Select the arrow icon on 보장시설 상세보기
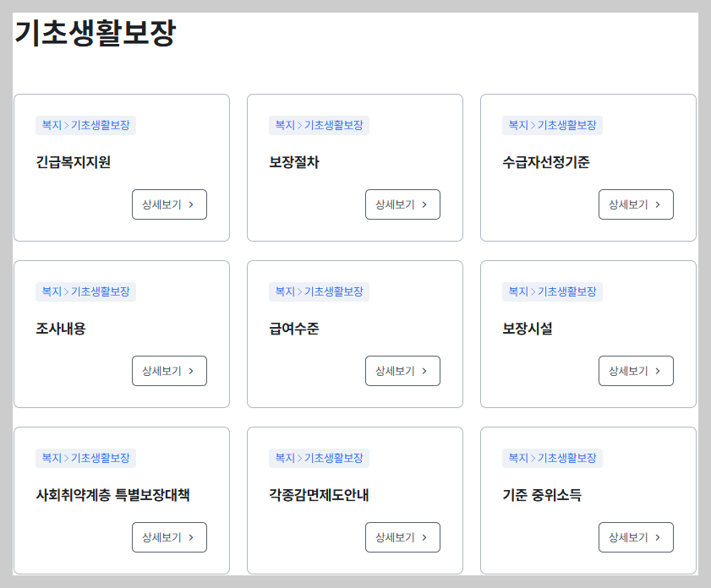The image size is (711, 588). pos(659,371)
